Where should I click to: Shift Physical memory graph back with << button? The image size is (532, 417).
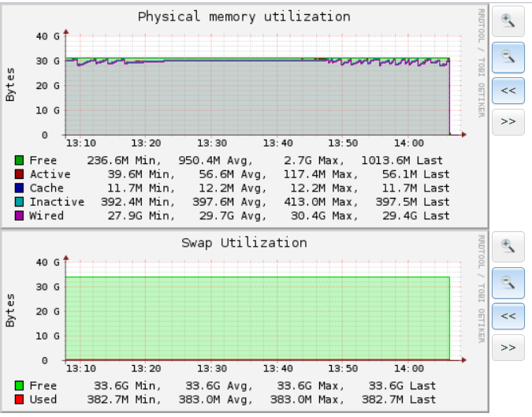(x=508, y=91)
